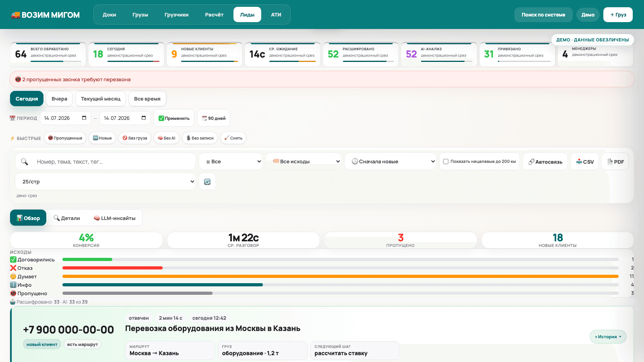
Task: Apply quick filter Без AI
Action: [x=167, y=138]
